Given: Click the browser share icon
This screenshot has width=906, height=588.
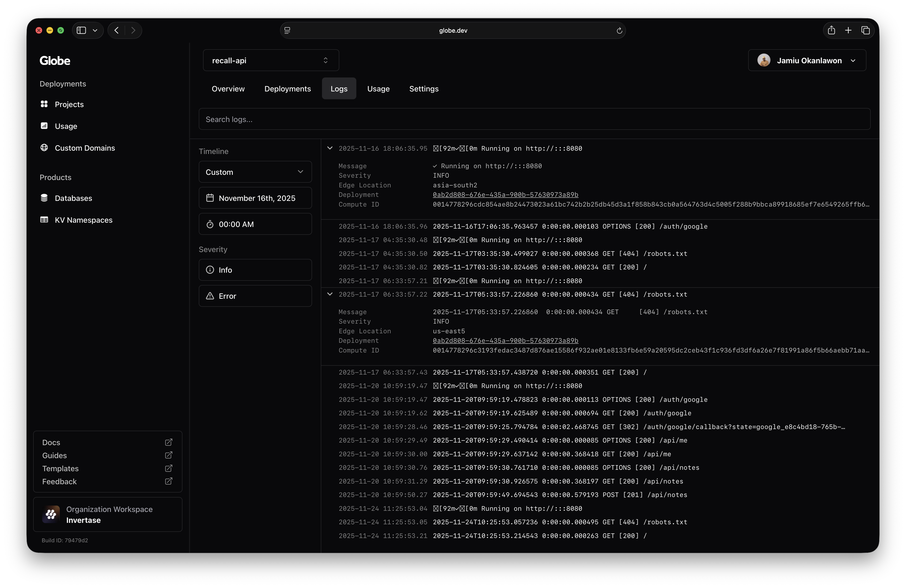Looking at the screenshot, I should point(831,31).
